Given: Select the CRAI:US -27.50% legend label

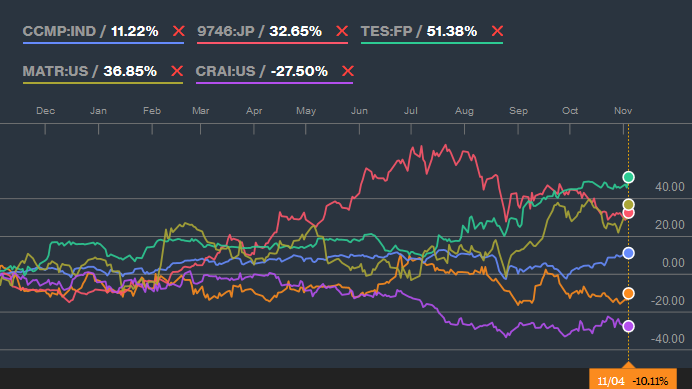Looking at the screenshot, I should click(262, 71).
